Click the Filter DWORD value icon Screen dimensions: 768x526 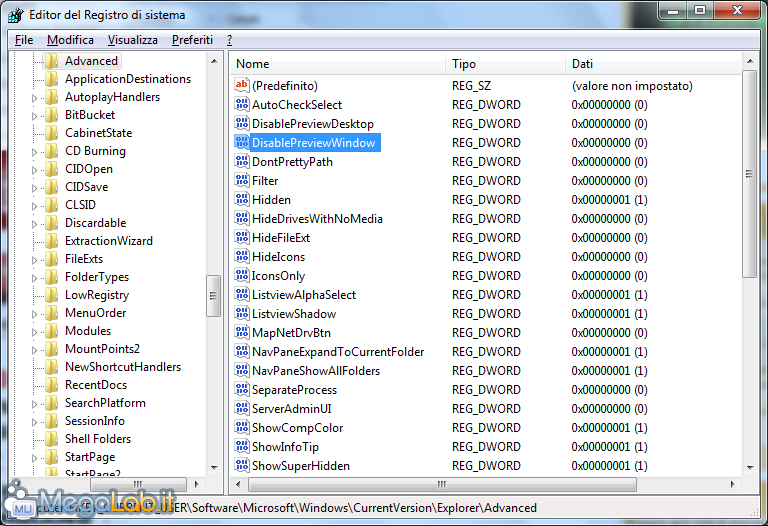tap(241, 181)
